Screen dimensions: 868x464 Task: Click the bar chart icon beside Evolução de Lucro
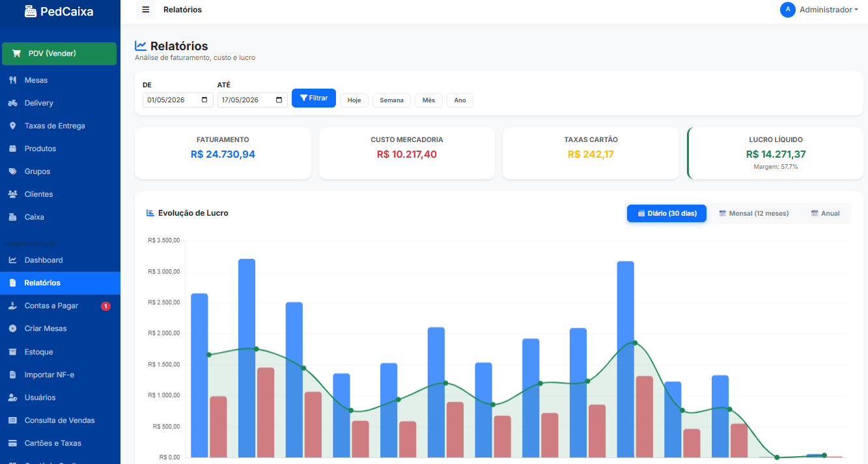click(x=150, y=212)
